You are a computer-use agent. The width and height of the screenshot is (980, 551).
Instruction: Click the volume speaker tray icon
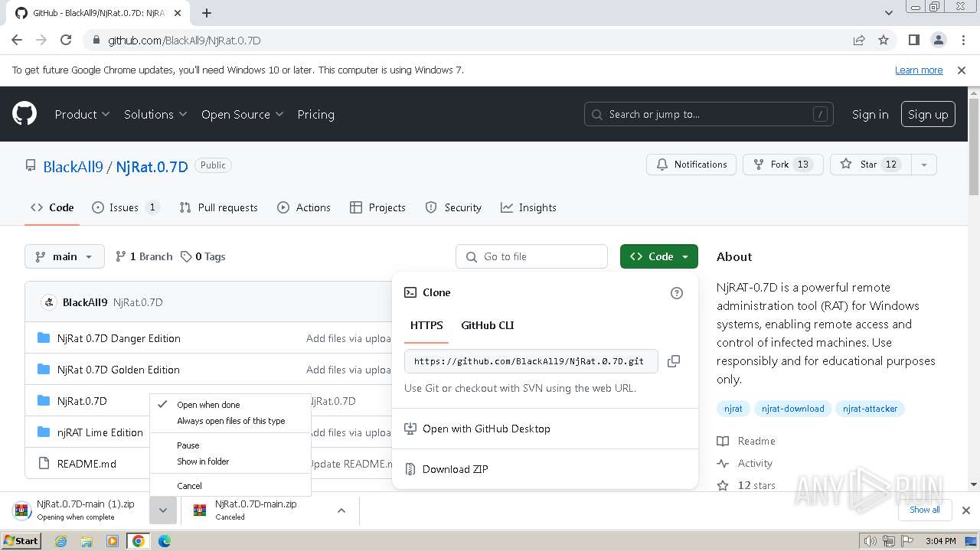click(x=870, y=541)
